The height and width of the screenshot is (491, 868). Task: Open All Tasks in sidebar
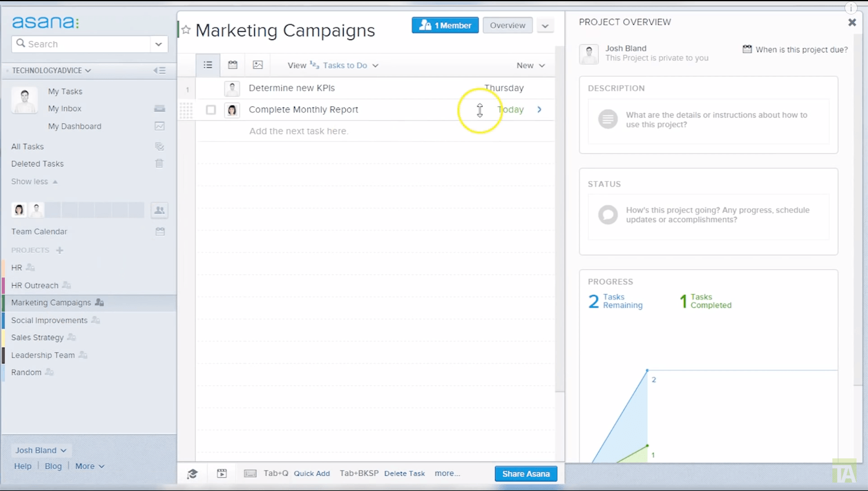[x=27, y=147]
